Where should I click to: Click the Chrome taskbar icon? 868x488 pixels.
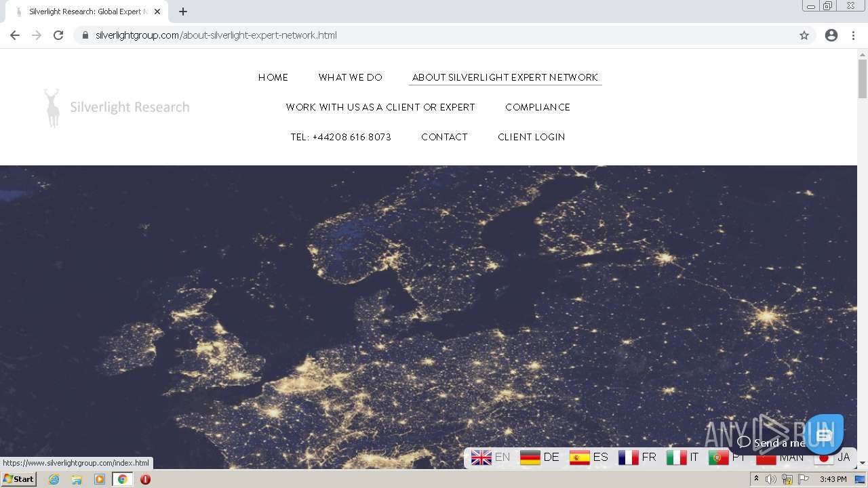122,479
